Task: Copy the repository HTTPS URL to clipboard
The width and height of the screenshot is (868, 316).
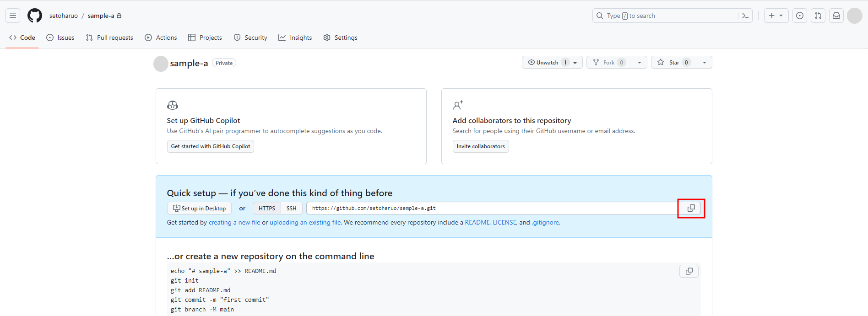Action: (691, 208)
